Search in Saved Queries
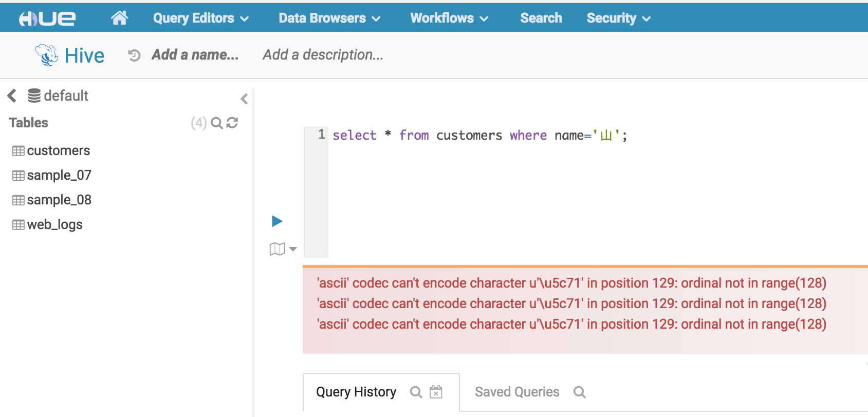This screenshot has height=417, width=868. 580,392
